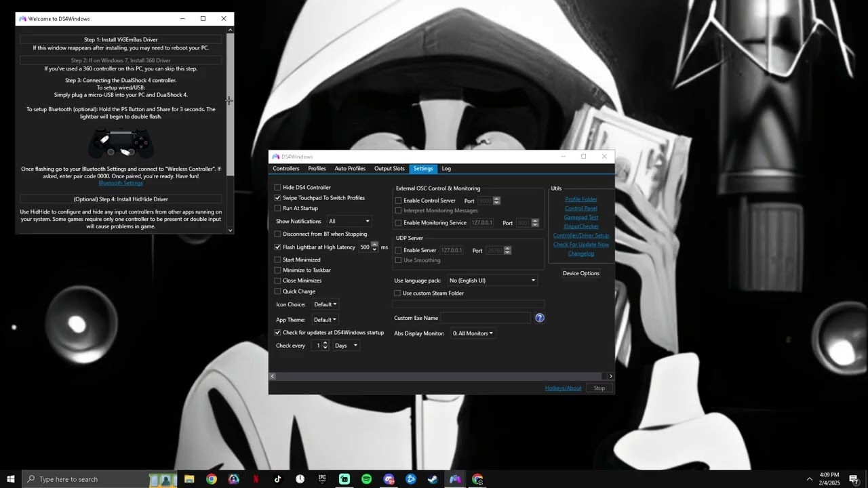
Task: Open File Explorer from the taskbar
Action: 189,479
